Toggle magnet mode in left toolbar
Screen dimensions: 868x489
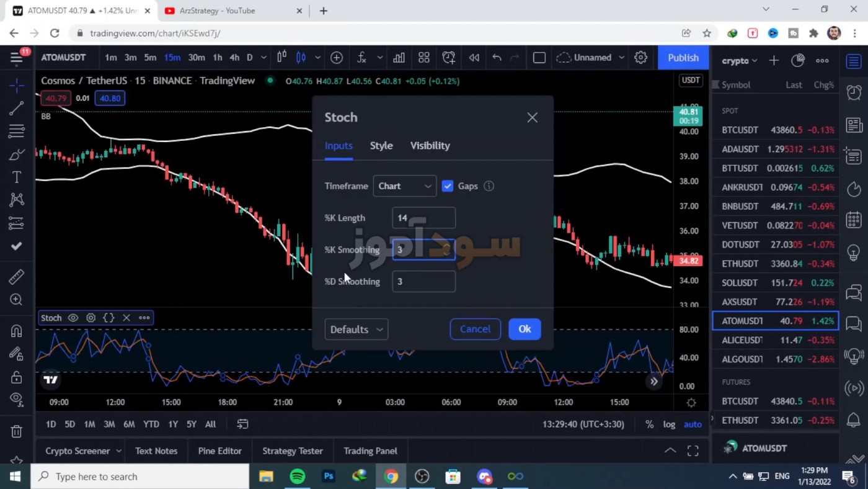pos(17,331)
